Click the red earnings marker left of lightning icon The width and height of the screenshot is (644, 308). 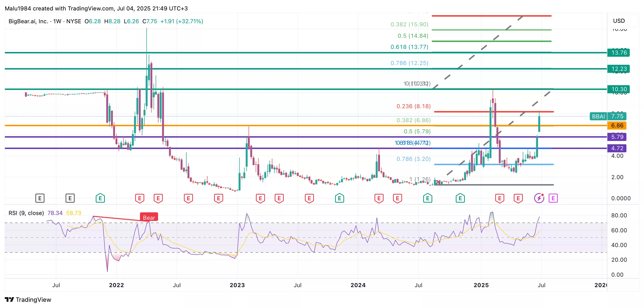(518, 198)
